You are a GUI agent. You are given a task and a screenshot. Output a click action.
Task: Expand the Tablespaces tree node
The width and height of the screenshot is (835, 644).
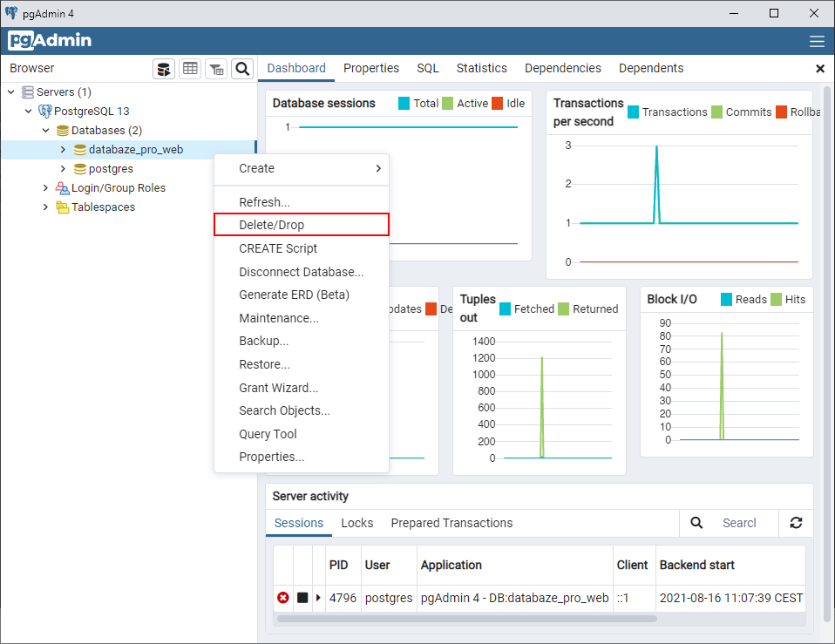[45, 207]
